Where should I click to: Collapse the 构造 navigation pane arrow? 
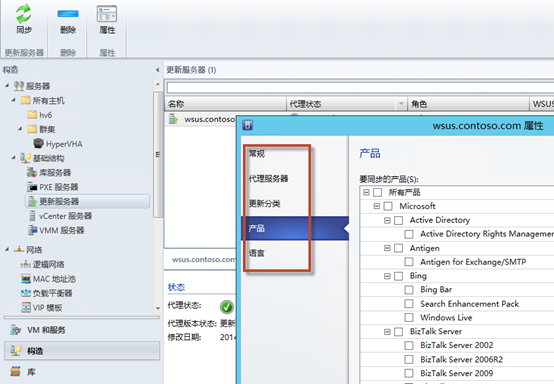158,70
